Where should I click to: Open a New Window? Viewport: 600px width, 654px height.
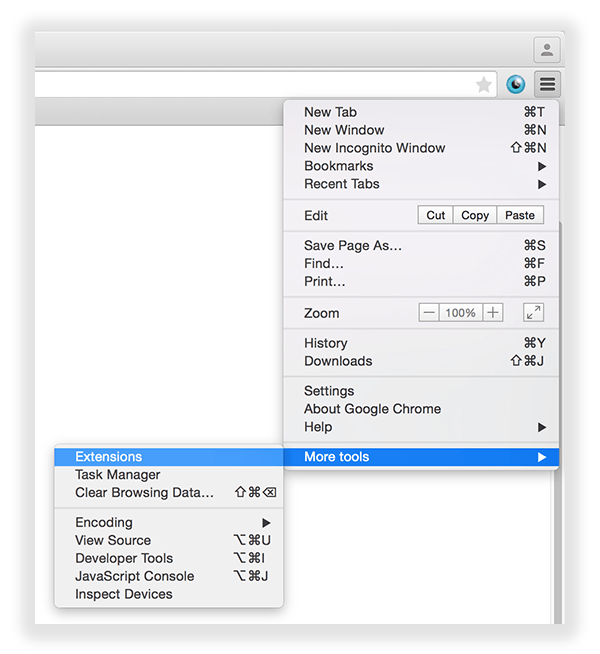point(421,130)
